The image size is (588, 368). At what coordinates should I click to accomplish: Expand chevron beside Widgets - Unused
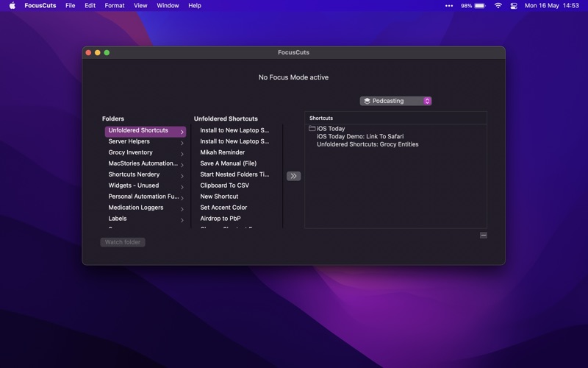(182, 187)
